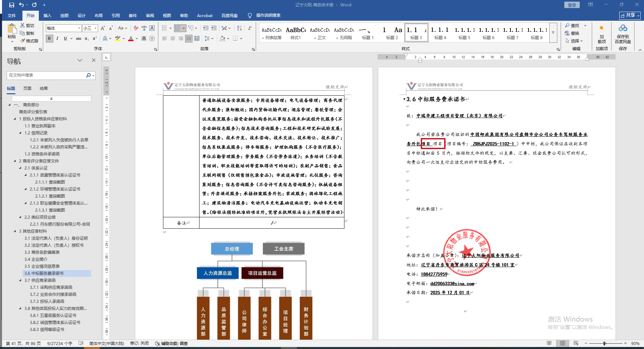Screen dimensions: 644x349
Task: Increase font size with the grow font icon
Action: [x=103, y=28]
